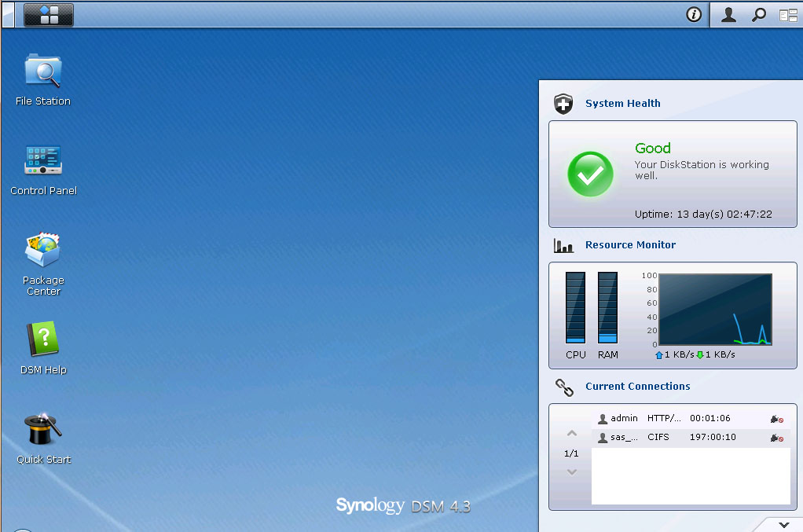Click the Uptime 13 day(s) text
Image resolution: width=803 pixels, height=532 pixels.
point(703,214)
